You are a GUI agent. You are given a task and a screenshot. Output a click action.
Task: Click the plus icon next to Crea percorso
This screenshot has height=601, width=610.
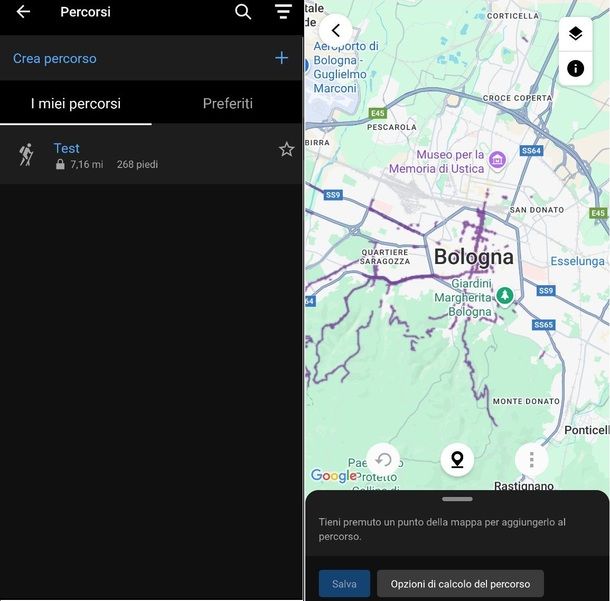[281, 58]
